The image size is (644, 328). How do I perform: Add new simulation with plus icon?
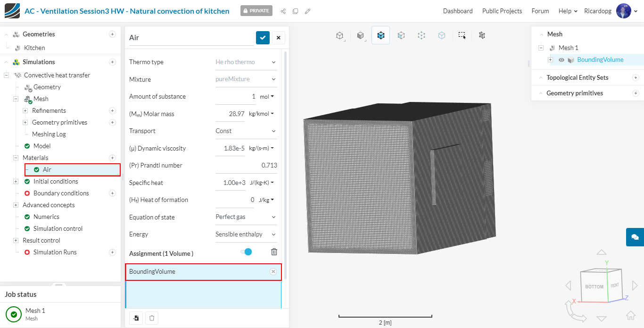(112, 62)
